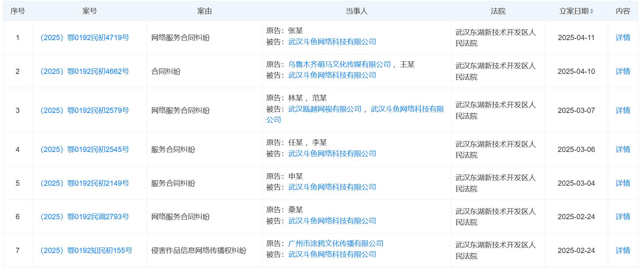This screenshot has height=269, width=644.
Task: Select 服务合同纠纷 in the 民初2545号 row
Action: tap(173, 149)
